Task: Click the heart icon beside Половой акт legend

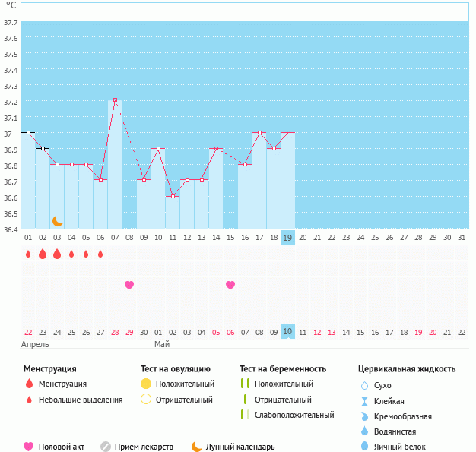Action: click(x=29, y=447)
